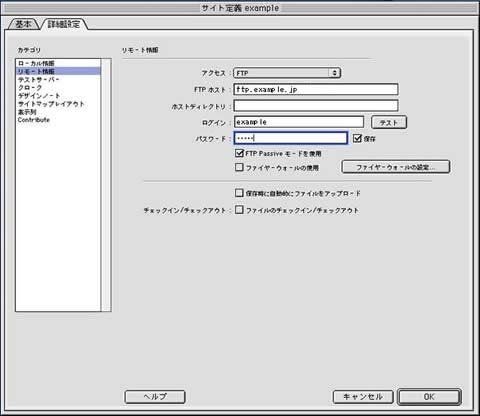Enable auto upload on save checkbox
The height and width of the screenshot is (416, 480).
tap(239, 193)
